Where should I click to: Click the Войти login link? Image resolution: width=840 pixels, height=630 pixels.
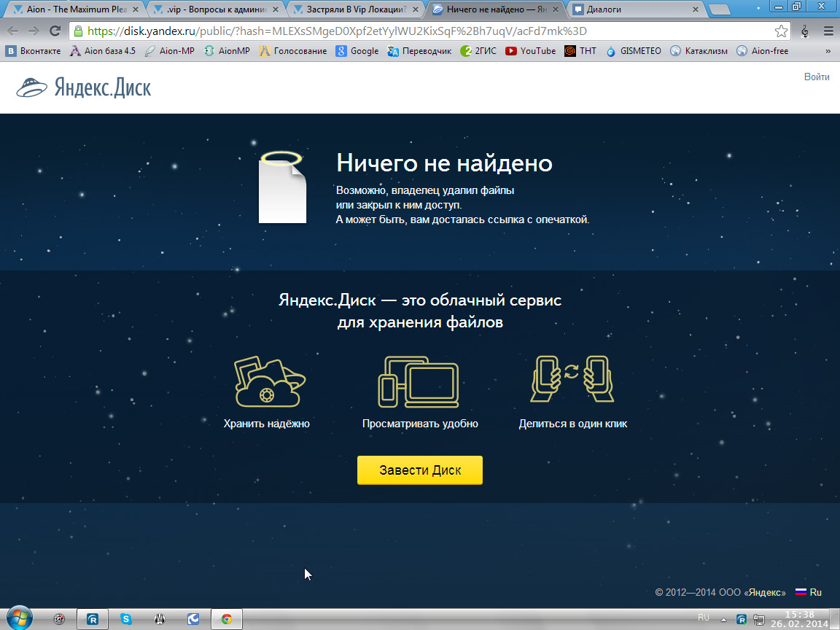tap(817, 77)
